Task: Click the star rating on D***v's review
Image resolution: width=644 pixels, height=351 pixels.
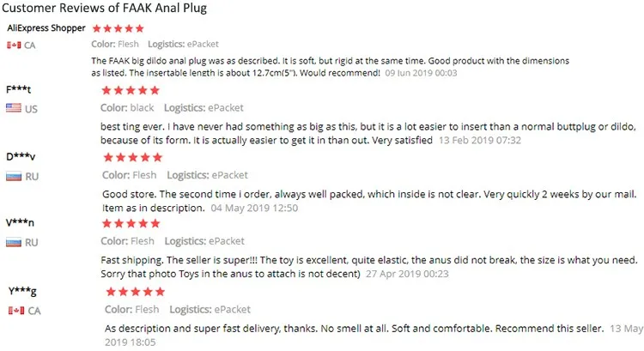Action: point(132,157)
